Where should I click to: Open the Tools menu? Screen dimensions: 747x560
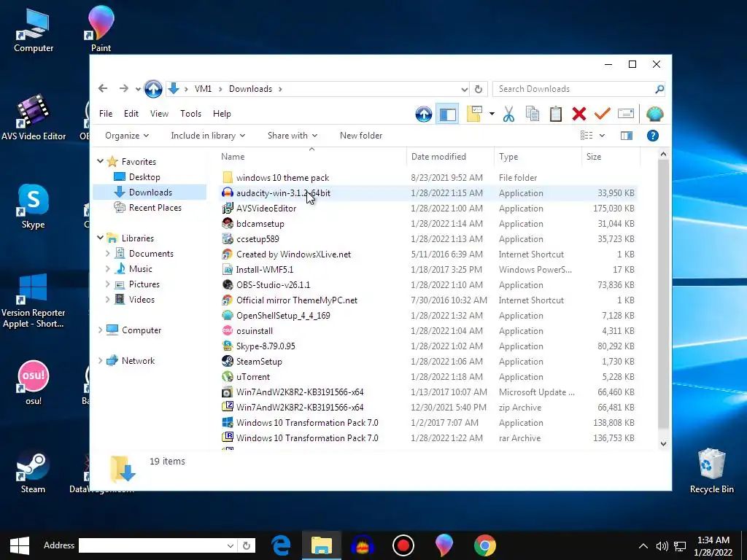(x=190, y=114)
